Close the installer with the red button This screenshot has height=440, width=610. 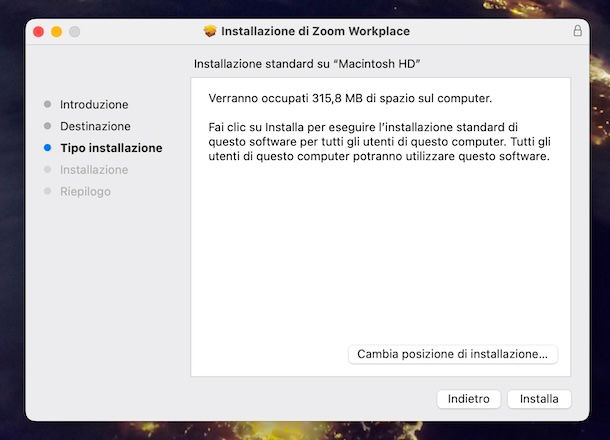(39, 32)
